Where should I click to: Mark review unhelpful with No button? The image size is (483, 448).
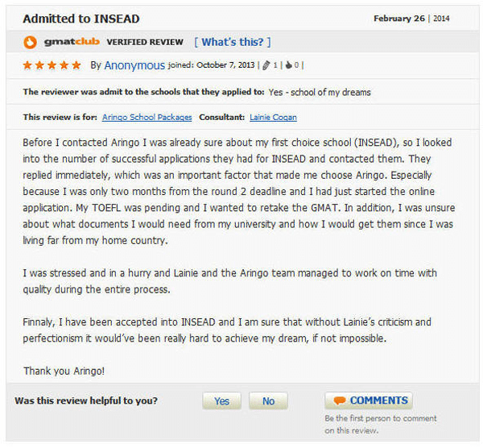pyautogui.click(x=268, y=400)
